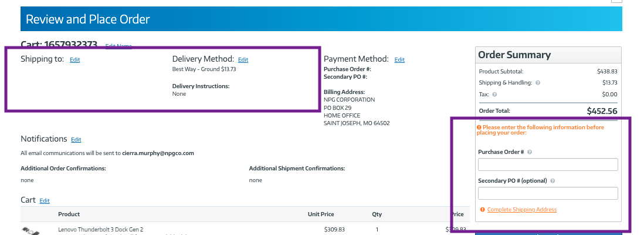Click the Qty column header
644x235 pixels.
[377, 214]
